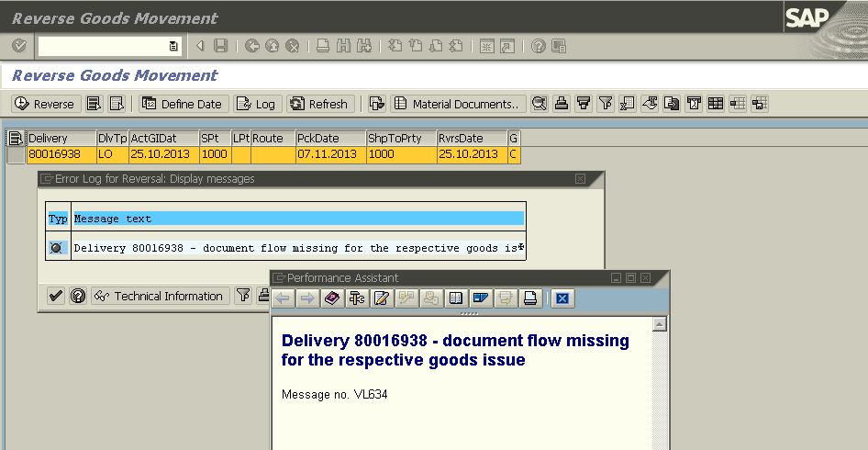Click the Reverse button
Screen dimensions: 868x450
pos(46,104)
